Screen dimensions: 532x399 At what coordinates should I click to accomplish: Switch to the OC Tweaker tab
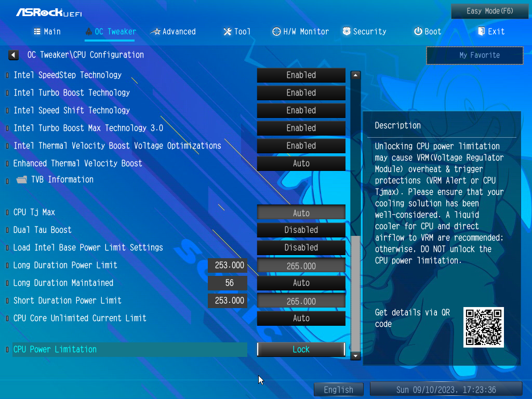[111, 32]
